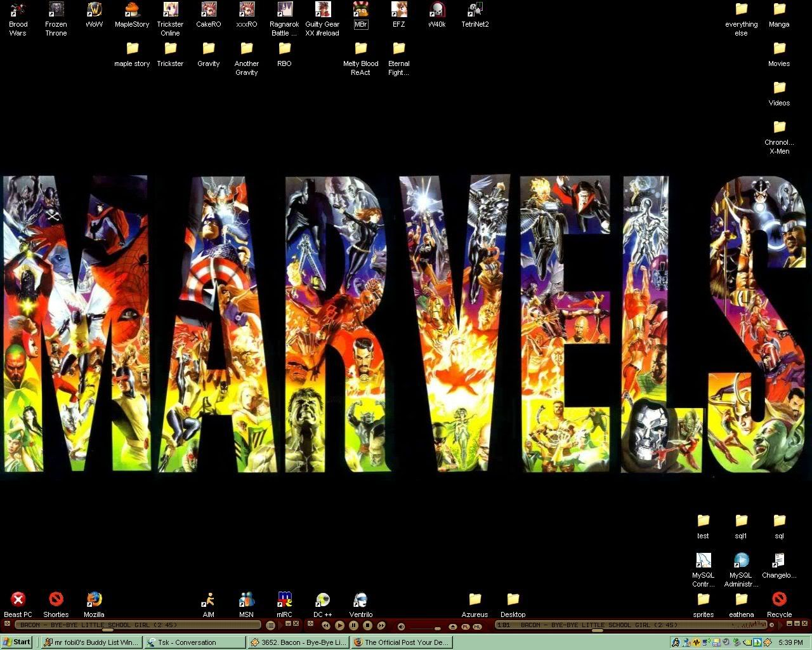Click the Winamp previous track button
812x650 pixels.
[x=326, y=625]
